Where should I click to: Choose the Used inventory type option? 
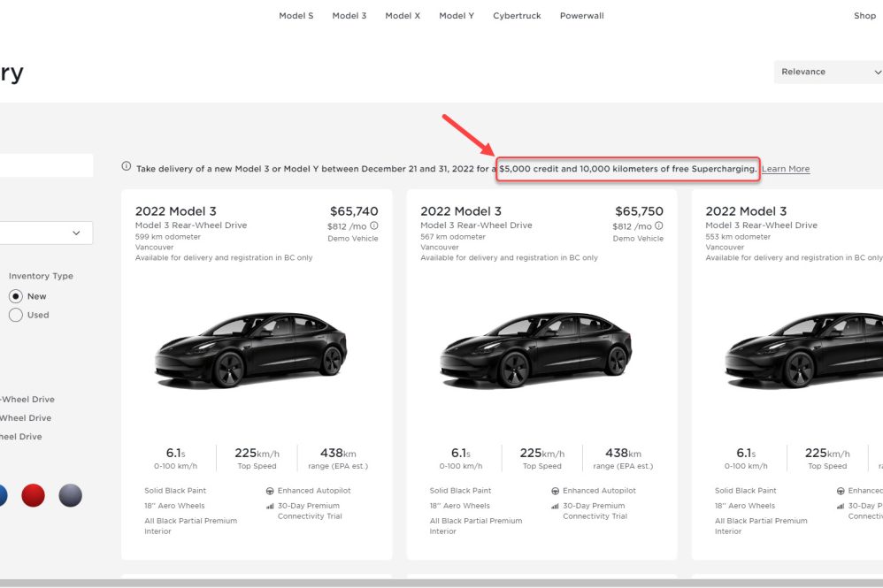[x=16, y=315]
